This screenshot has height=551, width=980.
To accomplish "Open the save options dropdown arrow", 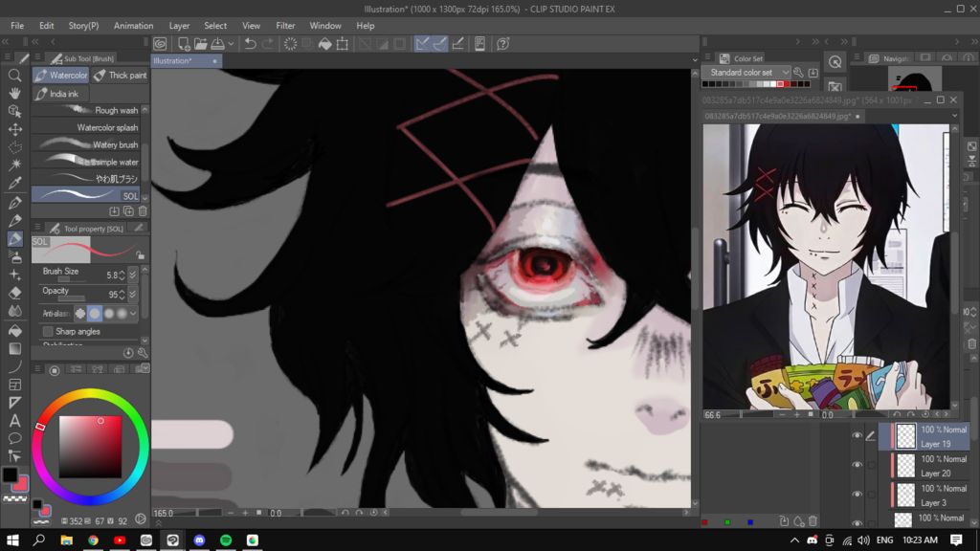I will (232, 44).
